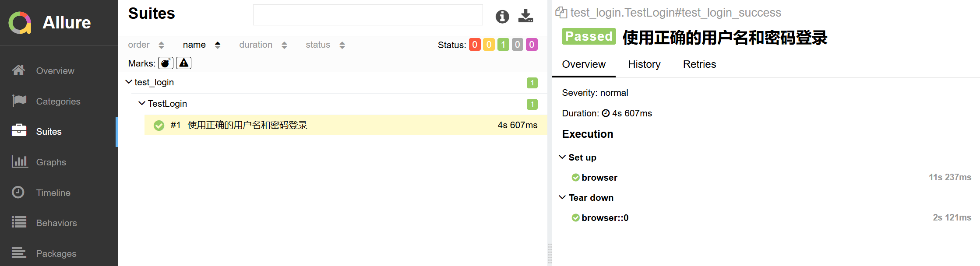Screen dimensions: 980x266
Task: Toggle the flaky bomb mark filter
Action: click(x=166, y=63)
